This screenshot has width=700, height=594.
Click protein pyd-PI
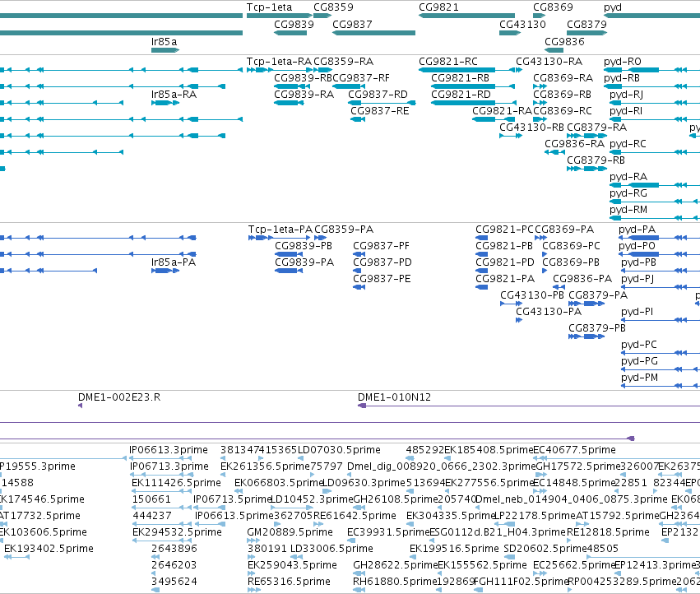click(637, 311)
